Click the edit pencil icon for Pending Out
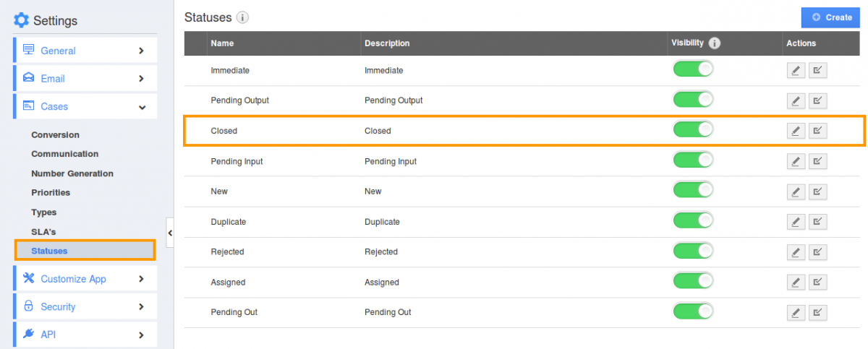This screenshot has width=868, height=349. click(796, 312)
